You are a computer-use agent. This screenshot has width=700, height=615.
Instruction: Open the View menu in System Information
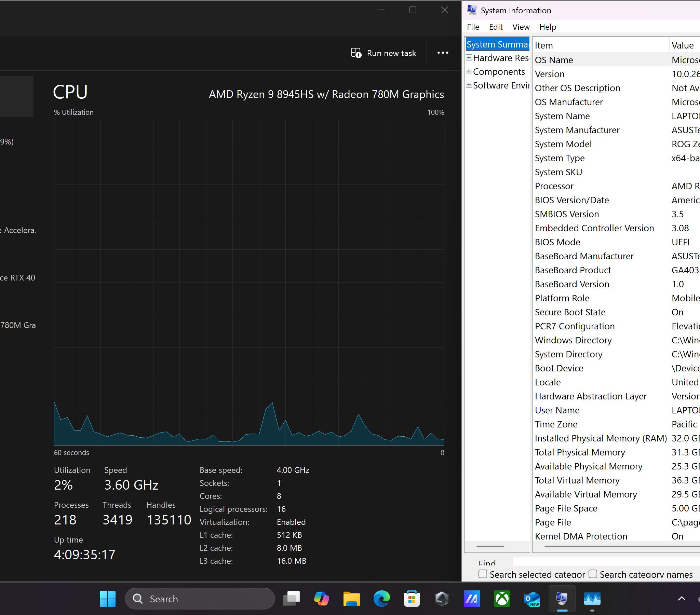point(521,27)
